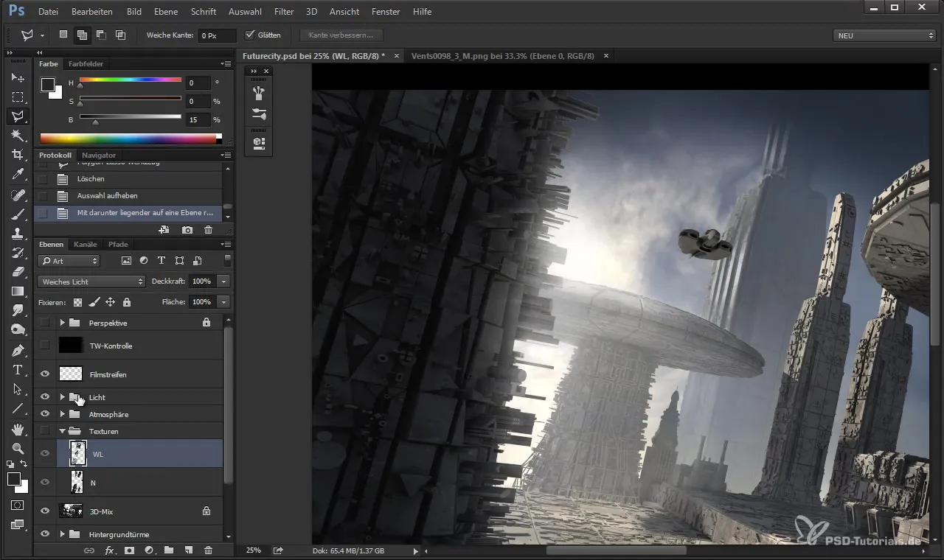This screenshot has height=560, width=944.
Task: Select the Eraser tool
Action: point(18,272)
